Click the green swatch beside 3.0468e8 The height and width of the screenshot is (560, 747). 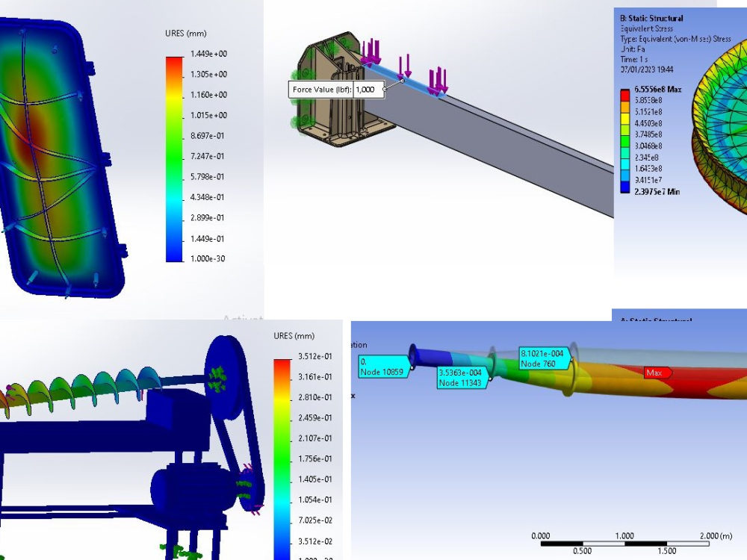(x=625, y=142)
